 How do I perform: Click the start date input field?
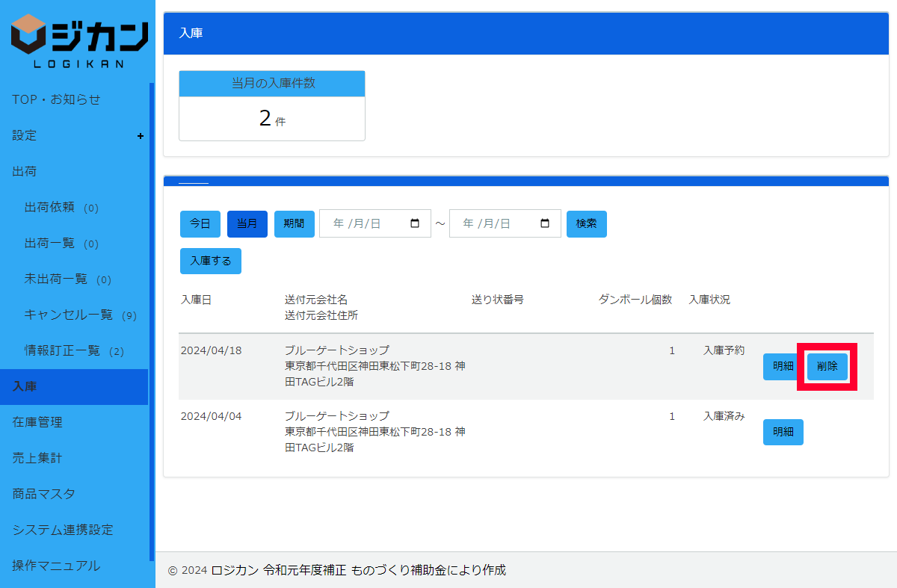click(x=366, y=223)
